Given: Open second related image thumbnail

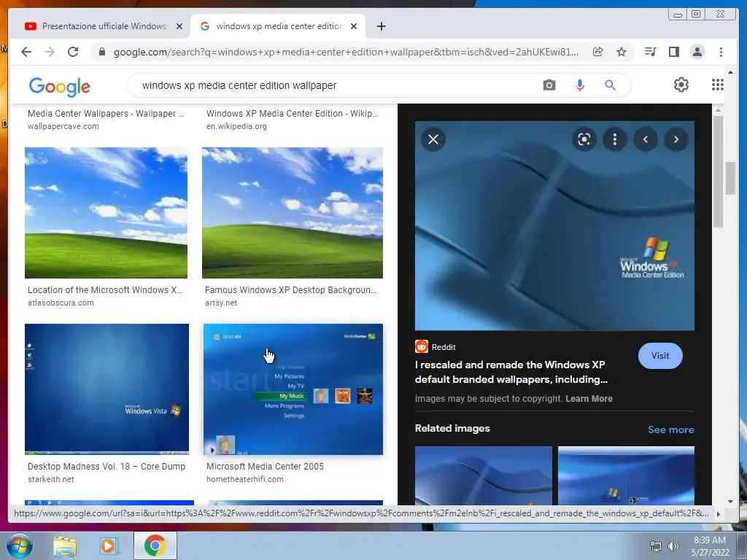Looking at the screenshot, I should (x=626, y=475).
